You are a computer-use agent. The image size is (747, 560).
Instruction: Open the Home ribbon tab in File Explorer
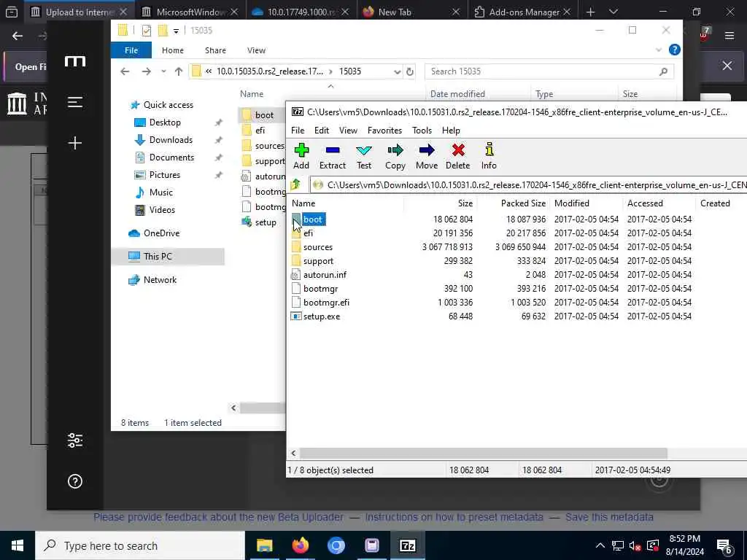(172, 50)
